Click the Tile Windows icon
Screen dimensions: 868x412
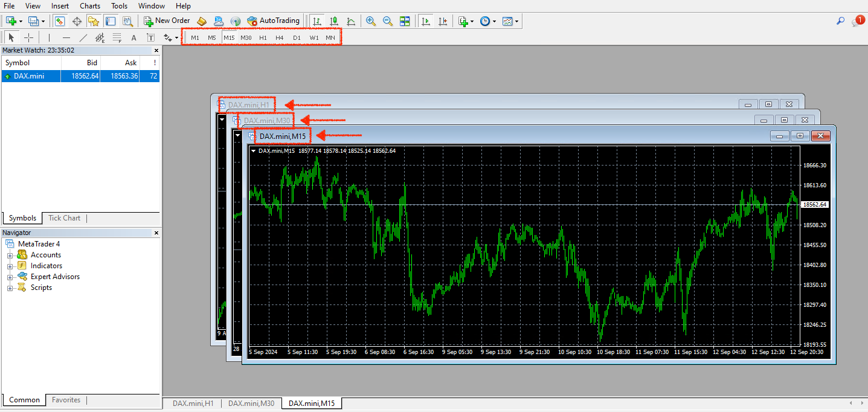coord(406,21)
